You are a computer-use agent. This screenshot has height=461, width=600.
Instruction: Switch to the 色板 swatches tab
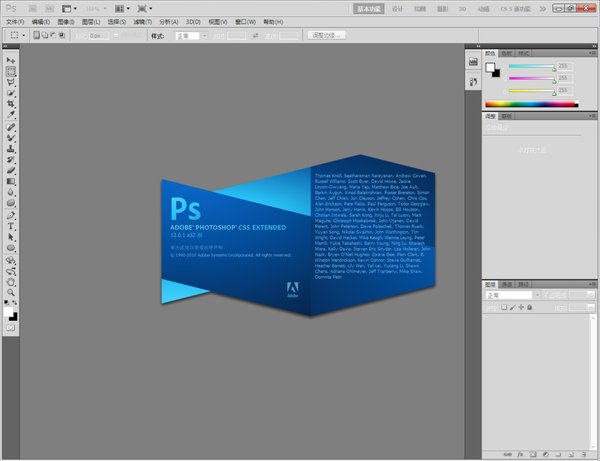point(507,54)
